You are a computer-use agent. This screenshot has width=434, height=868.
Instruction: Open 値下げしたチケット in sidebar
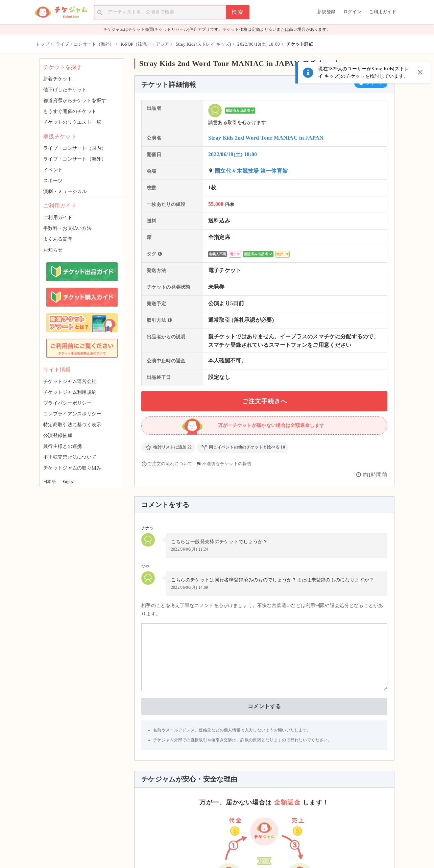pyautogui.click(x=65, y=90)
